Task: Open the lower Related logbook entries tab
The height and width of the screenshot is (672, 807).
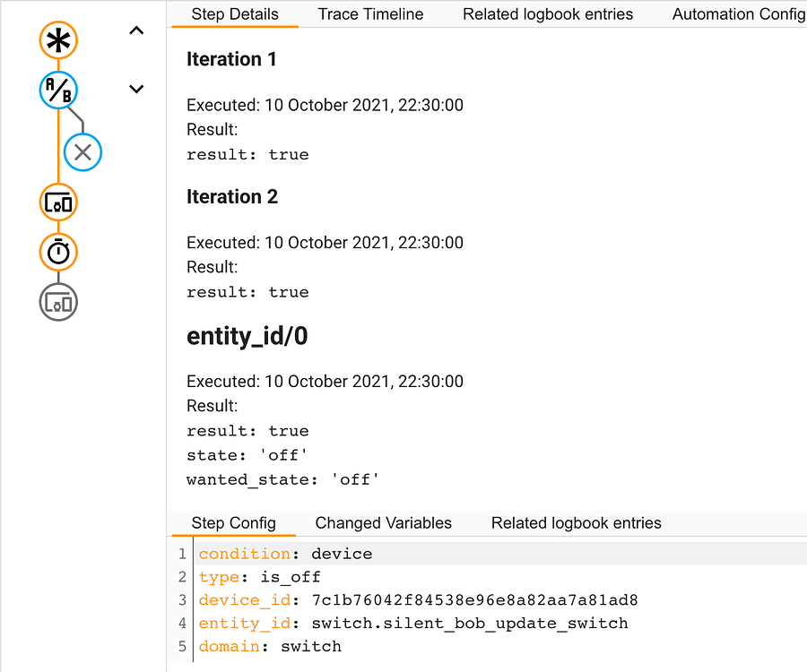Action: [x=576, y=523]
